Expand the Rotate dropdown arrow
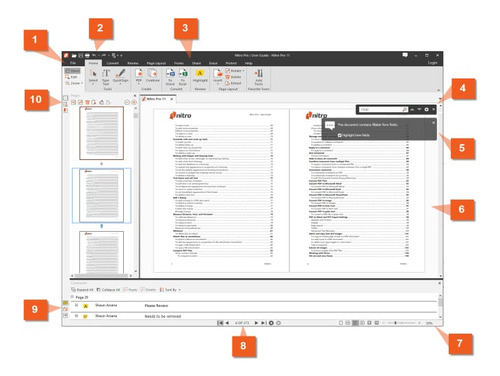The height and width of the screenshot is (376, 500). tap(243, 71)
